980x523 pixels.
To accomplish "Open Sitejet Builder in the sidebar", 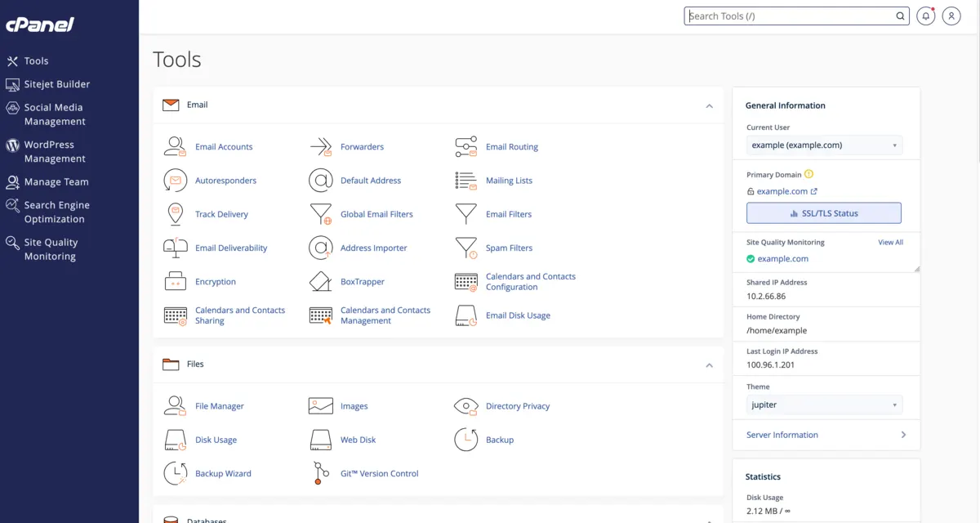I will pos(47,84).
